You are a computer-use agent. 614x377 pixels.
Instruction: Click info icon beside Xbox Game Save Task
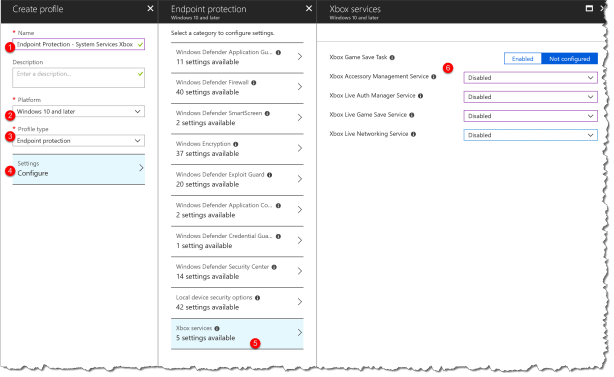coord(392,58)
